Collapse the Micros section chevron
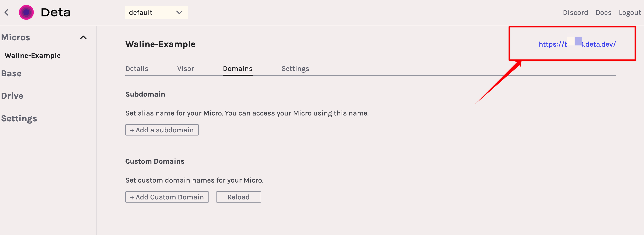Viewport: 644px width, 235px height. pyautogui.click(x=83, y=37)
